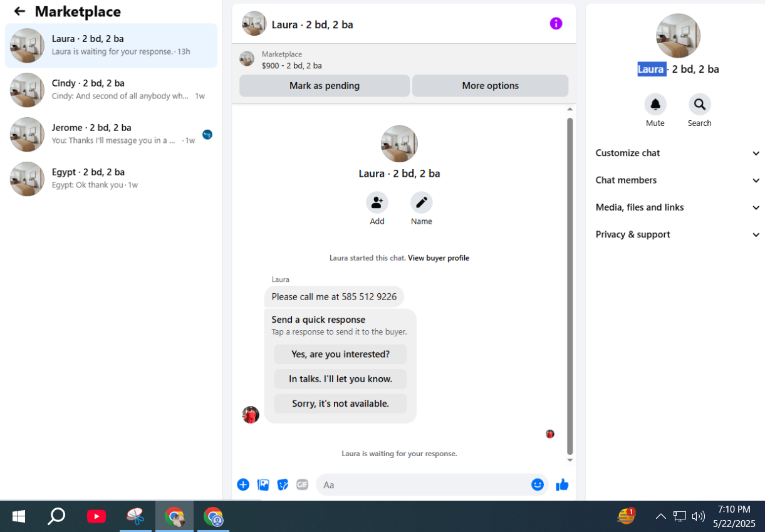Switch to first Chrome taskbar window
Image resolution: width=765 pixels, height=532 pixels.
(x=174, y=516)
